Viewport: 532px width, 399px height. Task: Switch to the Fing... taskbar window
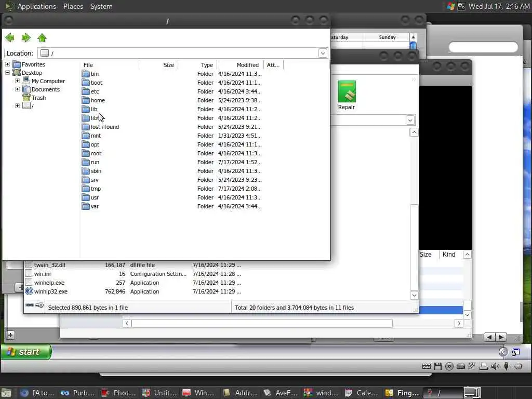[402, 393]
